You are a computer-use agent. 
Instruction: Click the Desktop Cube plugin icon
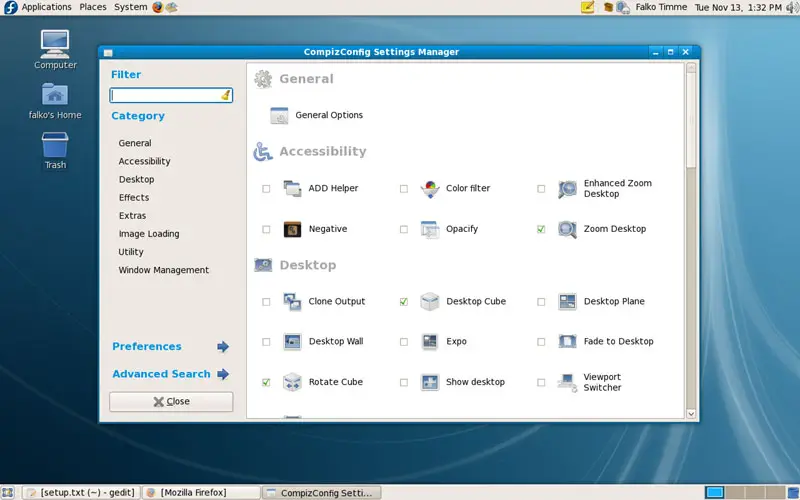430,302
